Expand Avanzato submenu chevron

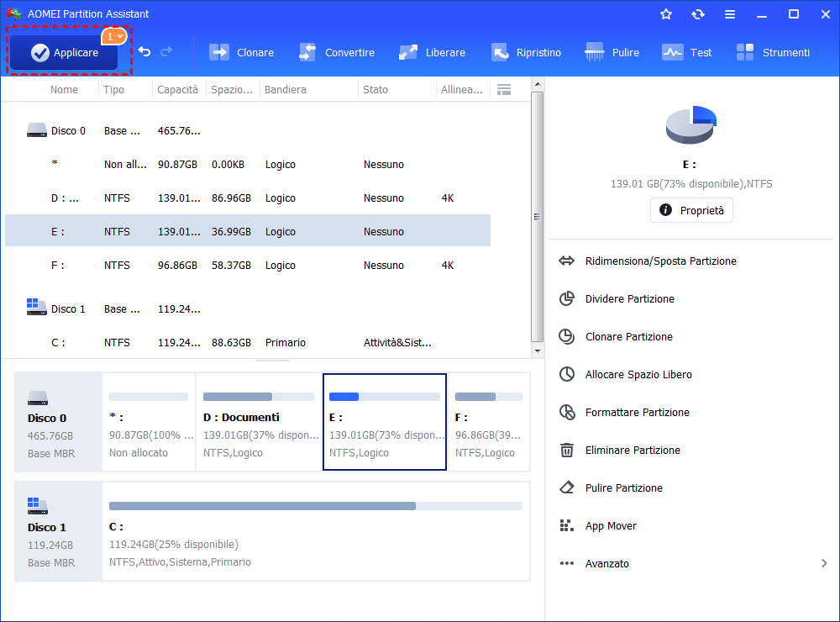point(824,563)
